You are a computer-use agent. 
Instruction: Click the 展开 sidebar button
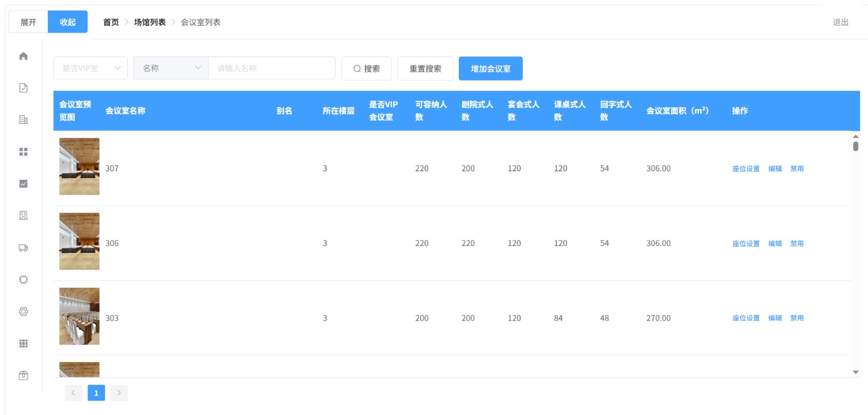29,22
